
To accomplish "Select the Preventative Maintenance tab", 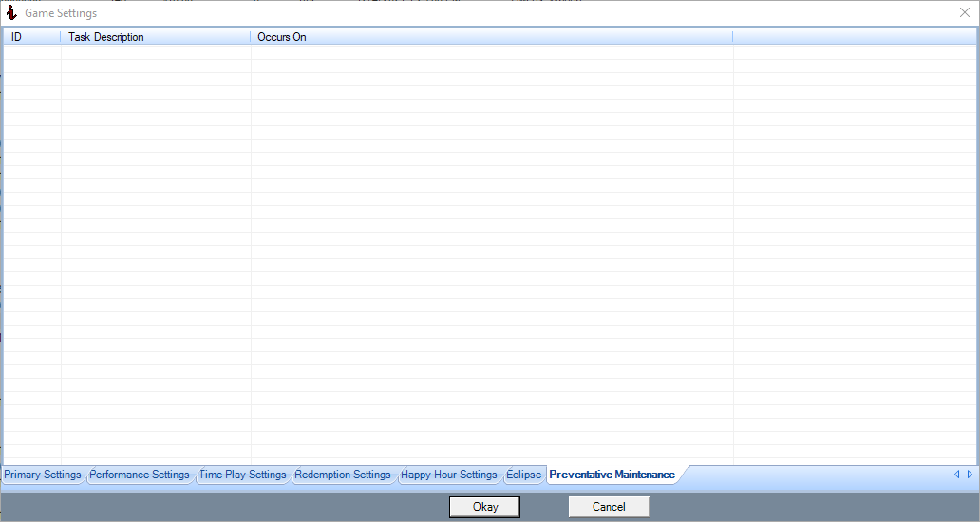I will [612, 475].
